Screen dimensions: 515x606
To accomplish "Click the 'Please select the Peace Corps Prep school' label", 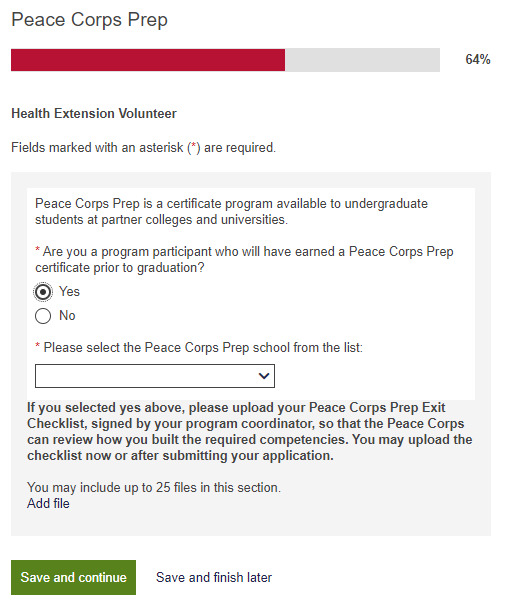I will click(x=199, y=347).
